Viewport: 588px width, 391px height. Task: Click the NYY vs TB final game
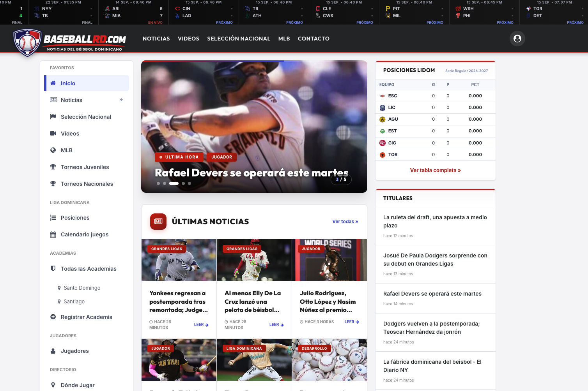click(x=64, y=12)
